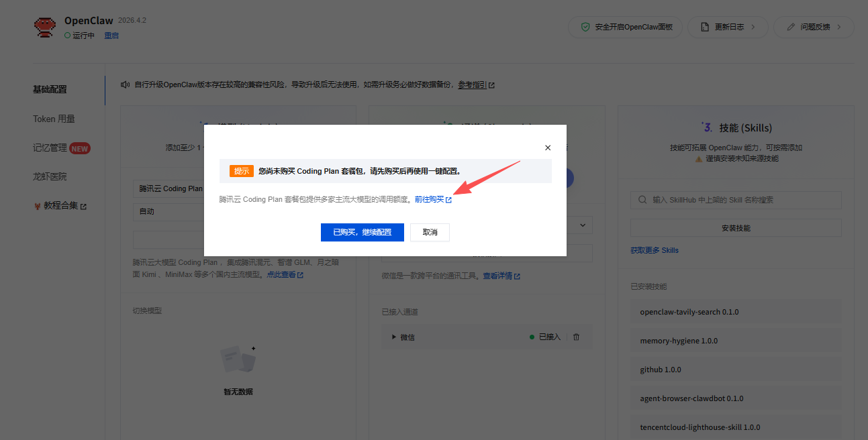Click 安装技能 button
The width and height of the screenshot is (868, 440).
[736, 228]
